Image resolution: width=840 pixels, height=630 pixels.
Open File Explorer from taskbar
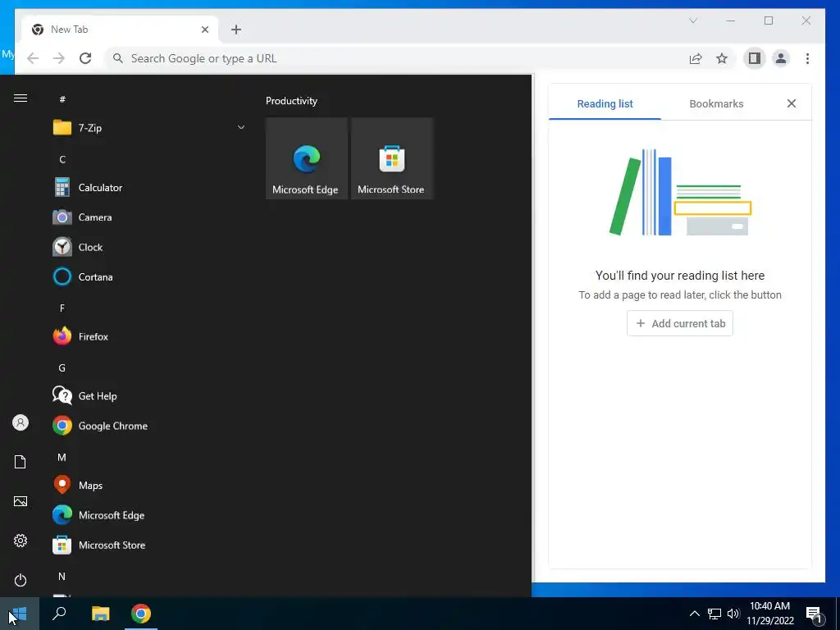(x=100, y=614)
